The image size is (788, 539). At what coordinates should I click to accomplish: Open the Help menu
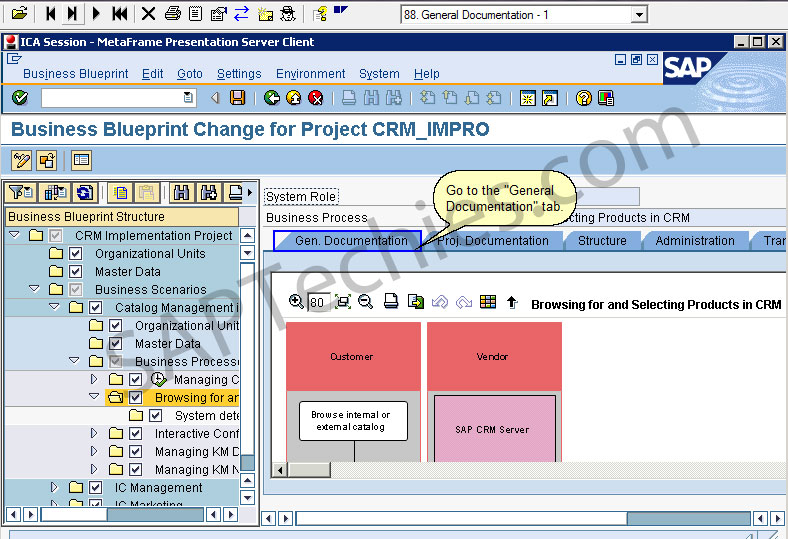click(427, 74)
